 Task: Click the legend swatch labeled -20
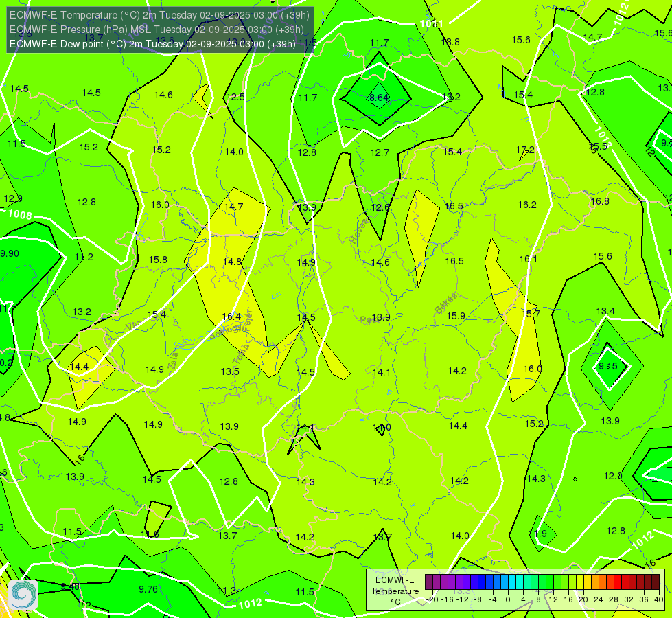[x=429, y=582]
